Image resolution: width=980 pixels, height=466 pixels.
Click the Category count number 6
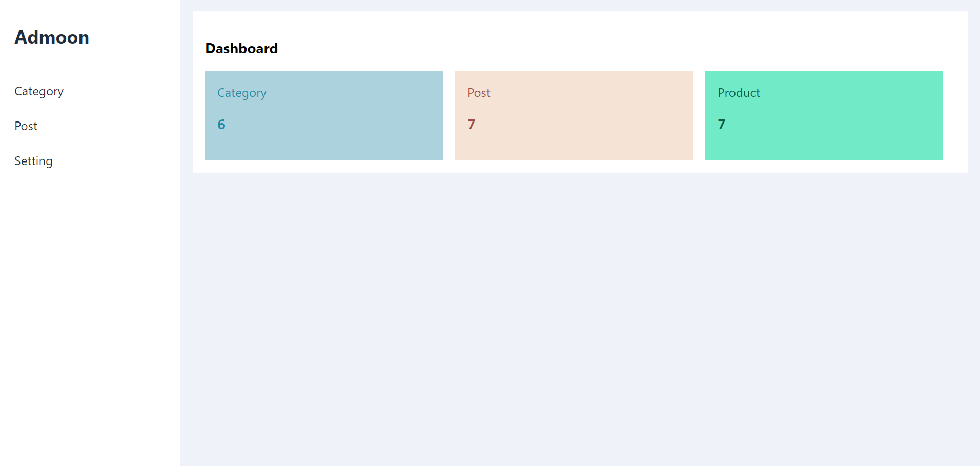[221, 125]
